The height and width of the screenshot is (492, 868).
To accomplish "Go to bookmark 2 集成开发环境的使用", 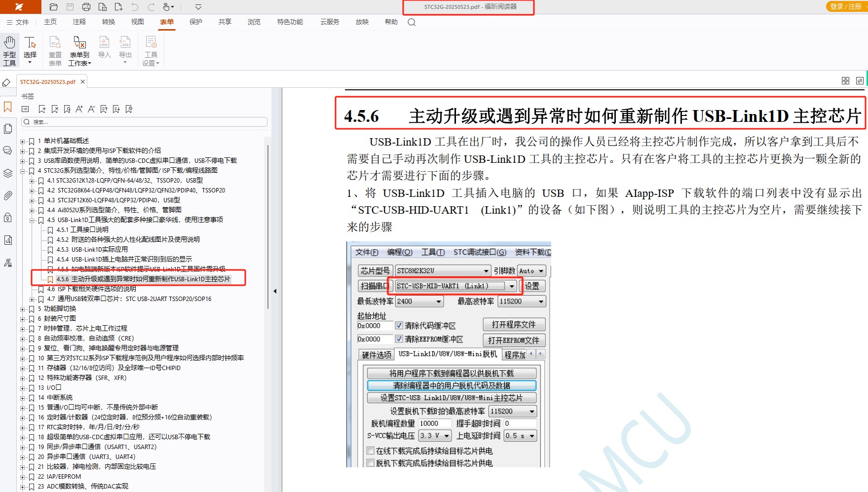I will 99,151.
